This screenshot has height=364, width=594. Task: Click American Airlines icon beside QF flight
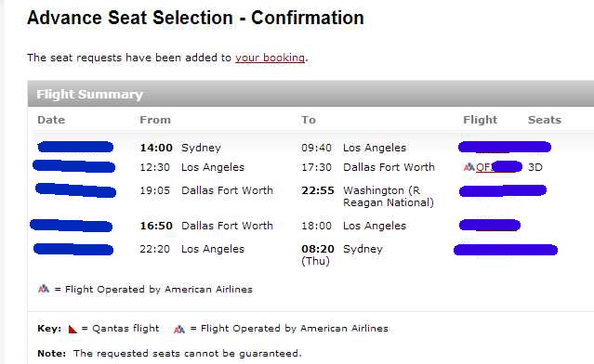click(x=469, y=167)
